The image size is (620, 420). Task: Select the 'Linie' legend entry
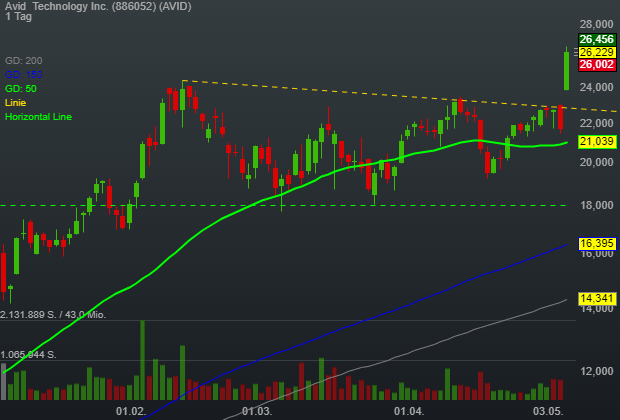[15, 103]
